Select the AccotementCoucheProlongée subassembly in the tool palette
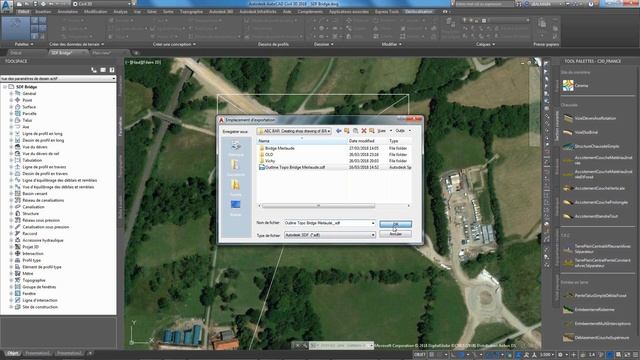 click(x=595, y=202)
